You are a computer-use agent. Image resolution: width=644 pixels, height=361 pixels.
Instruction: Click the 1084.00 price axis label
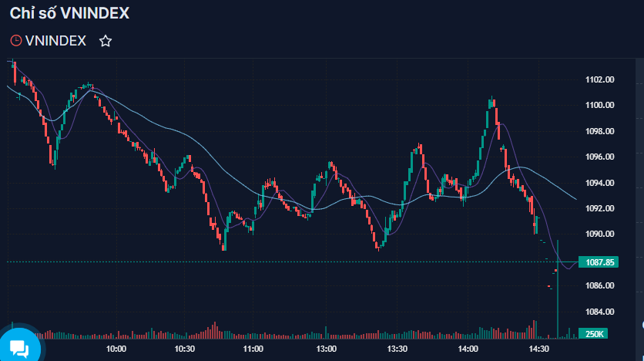click(599, 312)
